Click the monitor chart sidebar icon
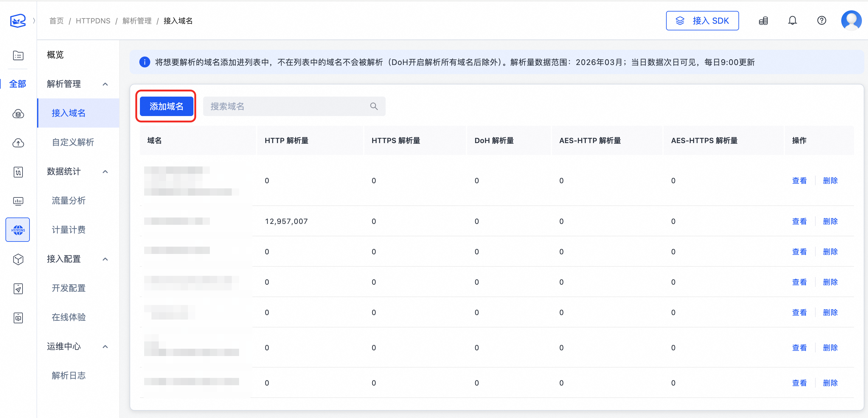Viewport: 868px width, 418px height. tap(18, 201)
